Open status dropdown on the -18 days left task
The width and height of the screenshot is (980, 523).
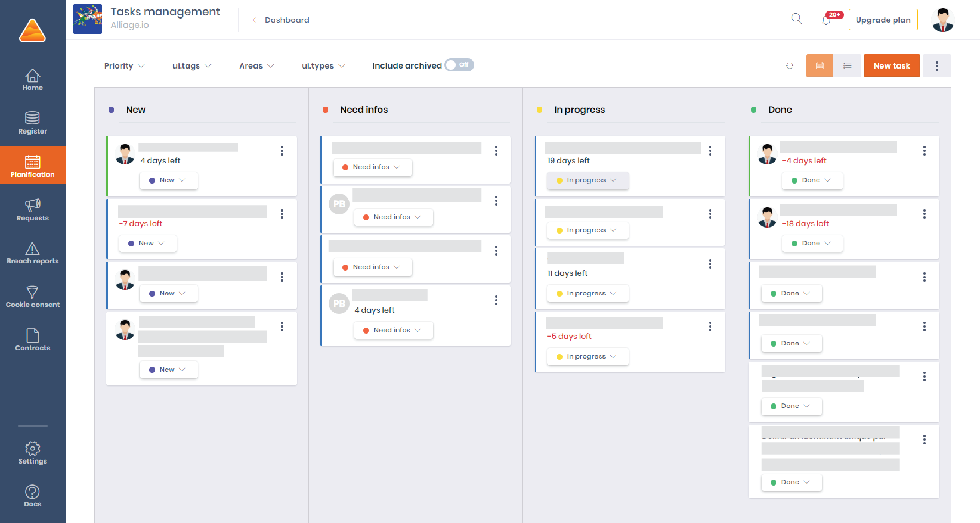click(812, 243)
